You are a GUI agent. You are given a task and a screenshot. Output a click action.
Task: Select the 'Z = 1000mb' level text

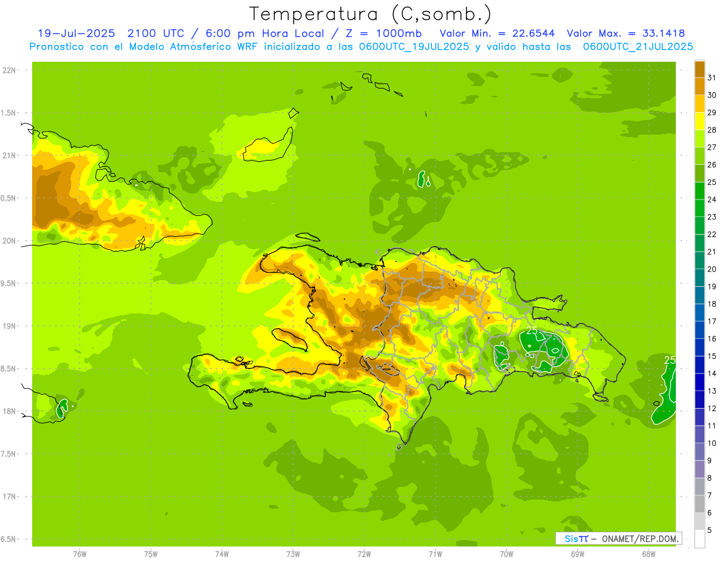(x=385, y=33)
